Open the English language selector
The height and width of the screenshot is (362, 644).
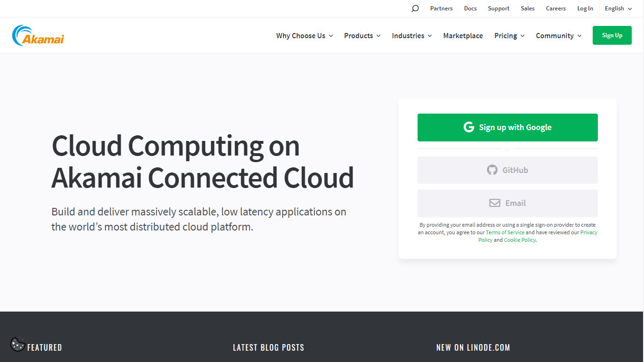click(x=619, y=8)
